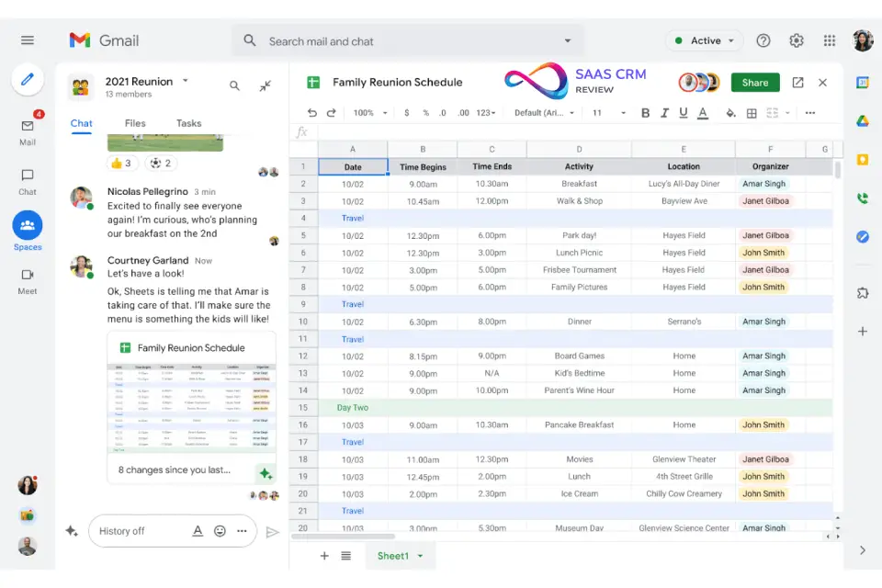The height and width of the screenshot is (588, 882).
Task: Insert an emoji in chat message
Action: tap(220, 531)
